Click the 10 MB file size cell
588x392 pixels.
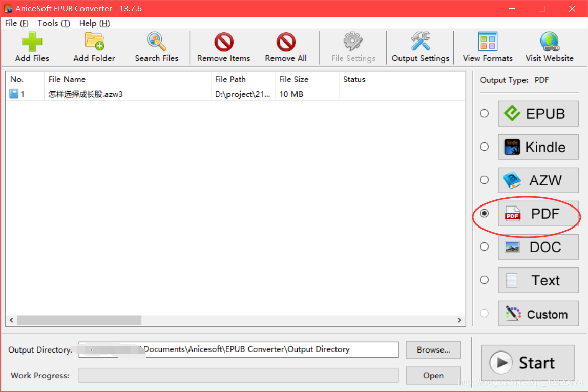(291, 94)
